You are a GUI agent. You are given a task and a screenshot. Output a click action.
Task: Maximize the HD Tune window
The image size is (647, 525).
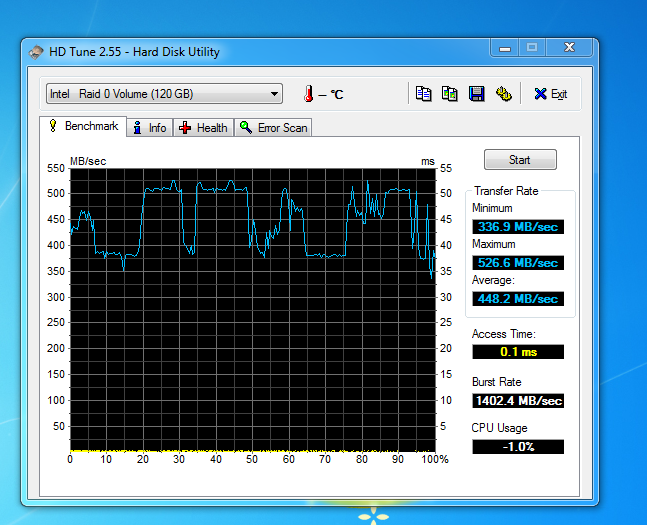[532, 48]
